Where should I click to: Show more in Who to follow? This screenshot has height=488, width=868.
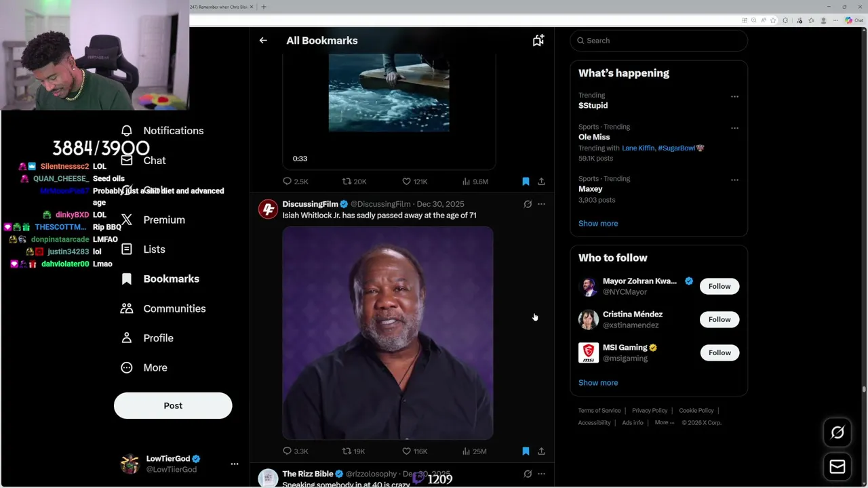click(x=598, y=383)
